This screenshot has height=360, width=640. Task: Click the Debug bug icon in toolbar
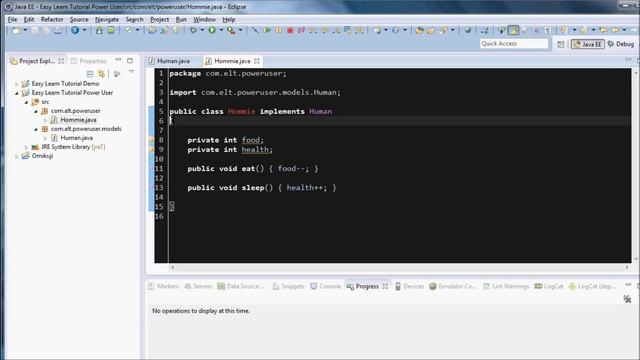click(x=193, y=30)
